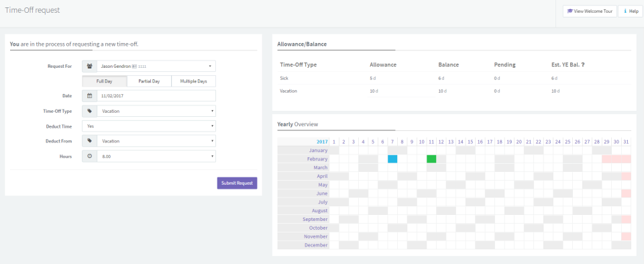Open the View Welcome Tour button
The image size is (644, 264).
pos(590,11)
